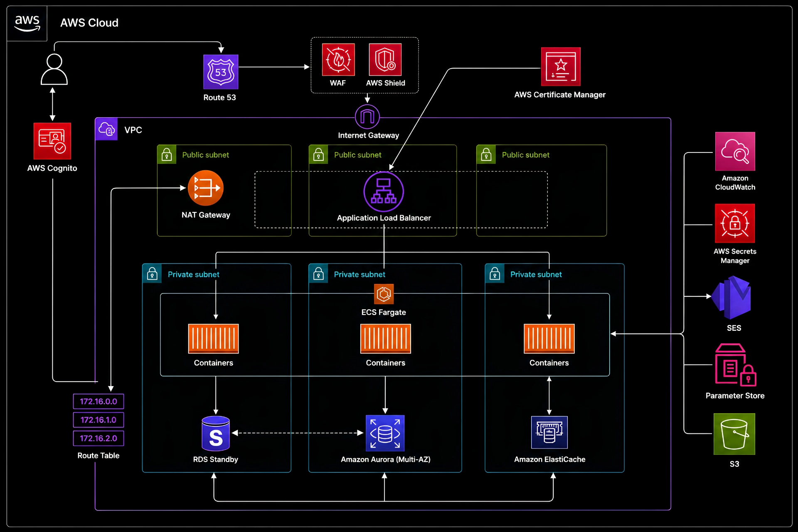Viewport: 798px width, 532px height.
Task: Click the AWS Shield icon
Action: coord(385,60)
